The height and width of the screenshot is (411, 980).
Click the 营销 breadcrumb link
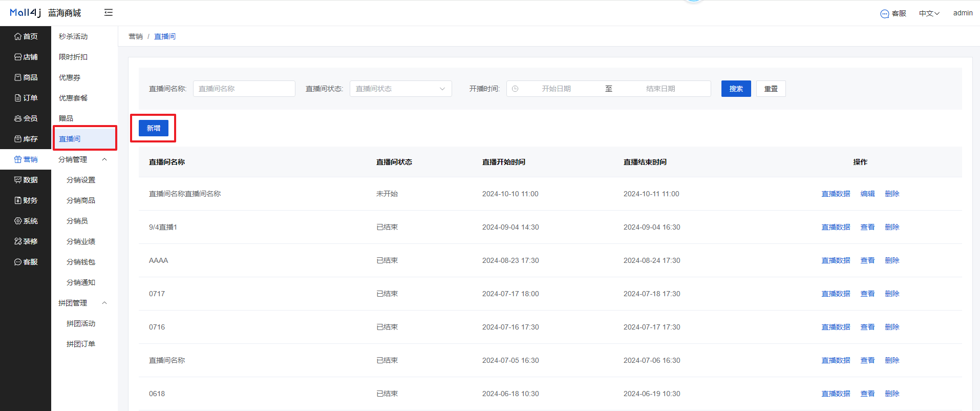click(x=136, y=36)
